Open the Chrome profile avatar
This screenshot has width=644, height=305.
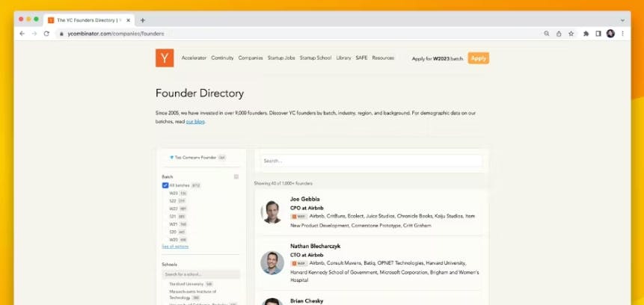pos(610,34)
